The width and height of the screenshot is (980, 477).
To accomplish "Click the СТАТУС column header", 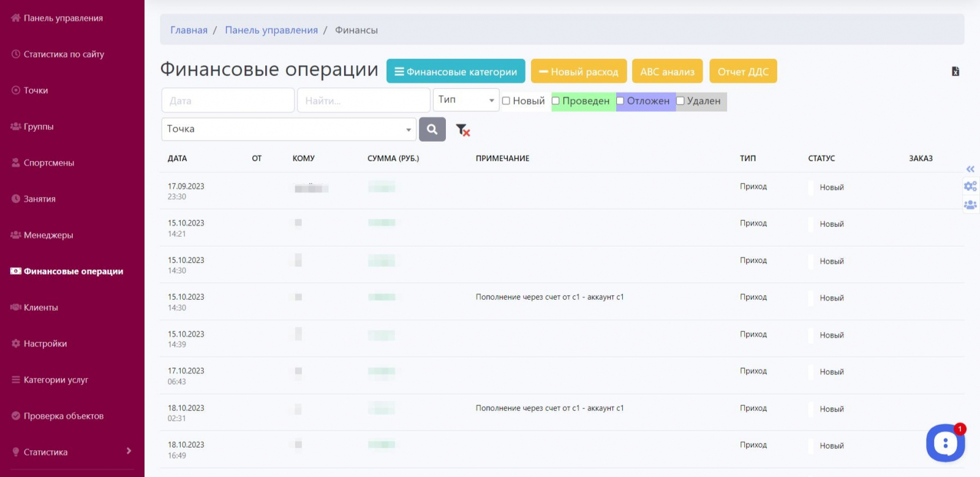I will tap(821, 158).
